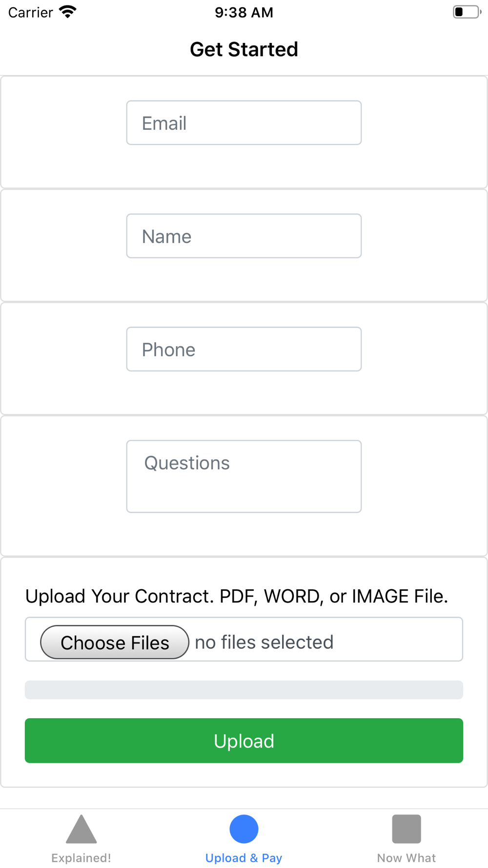The height and width of the screenshot is (868, 488).
Task: Tap the Get Started title
Action: pyautogui.click(x=244, y=49)
